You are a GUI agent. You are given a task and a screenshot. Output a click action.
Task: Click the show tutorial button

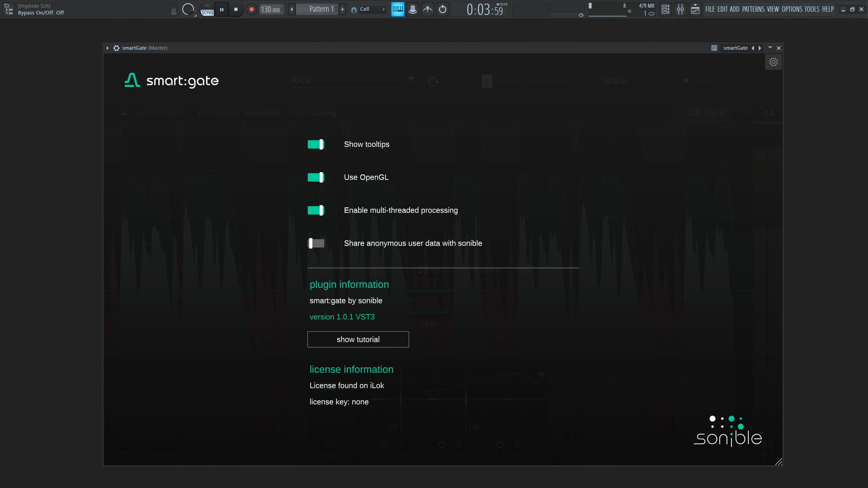click(358, 339)
